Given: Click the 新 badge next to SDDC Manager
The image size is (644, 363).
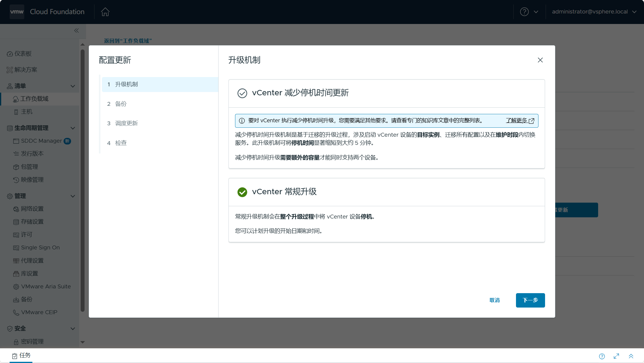Looking at the screenshot, I should point(67,141).
